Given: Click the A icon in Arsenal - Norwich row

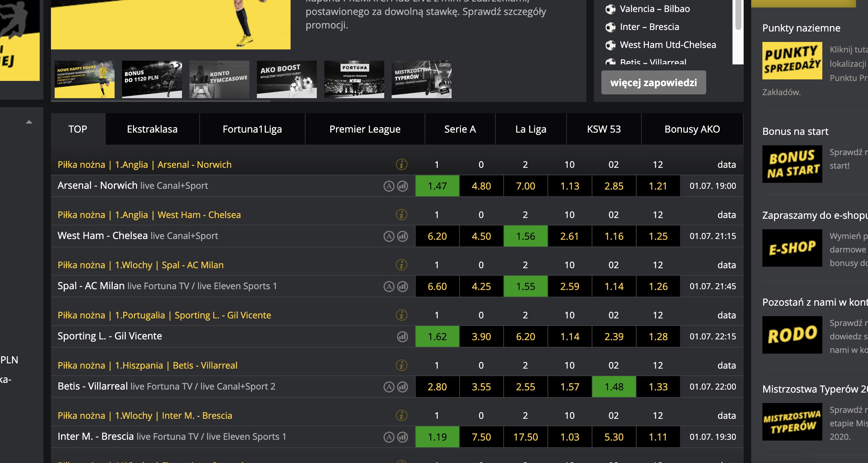Looking at the screenshot, I should pos(389,186).
